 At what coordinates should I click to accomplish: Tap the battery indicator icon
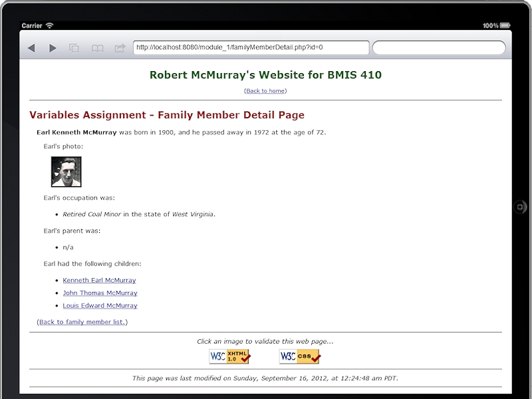coord(505,26)
